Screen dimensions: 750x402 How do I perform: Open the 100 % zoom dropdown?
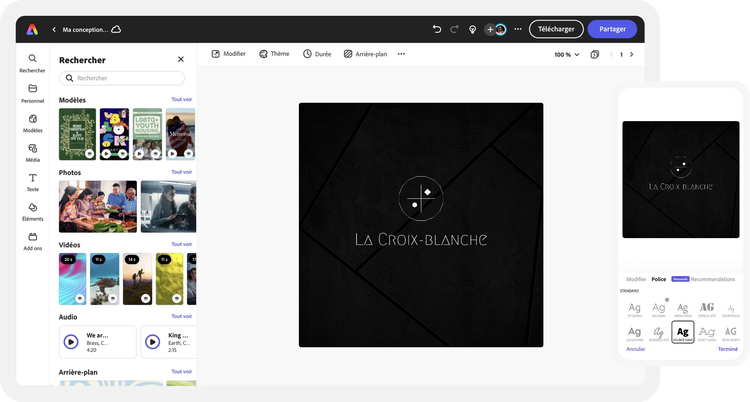pyautogui.click(x=567, y=55)
